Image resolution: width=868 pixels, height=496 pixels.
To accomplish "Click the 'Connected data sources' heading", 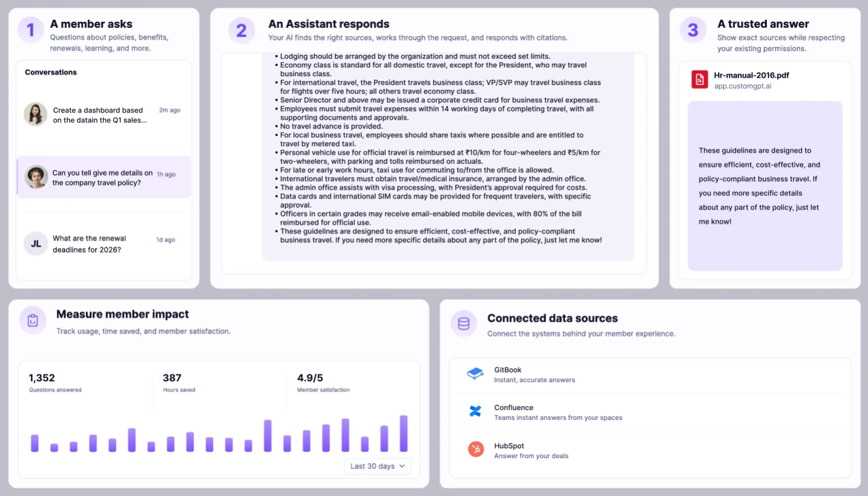I will point(553,318).
